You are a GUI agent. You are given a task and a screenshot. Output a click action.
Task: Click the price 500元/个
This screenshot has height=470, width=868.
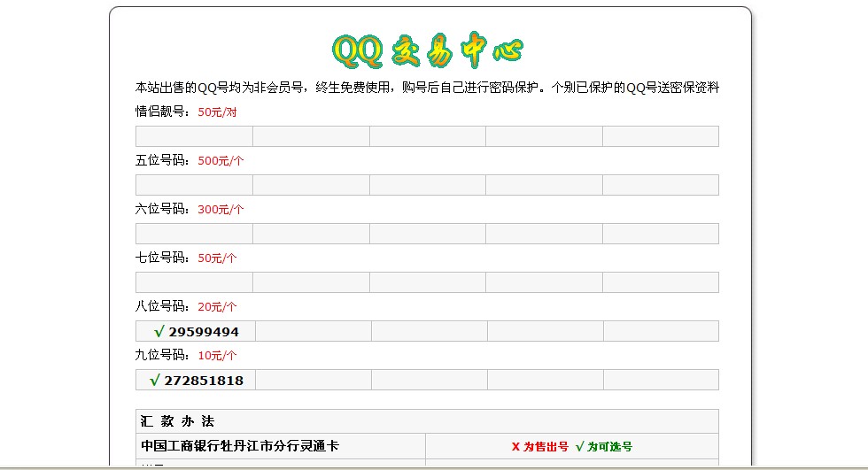point(221,161)
